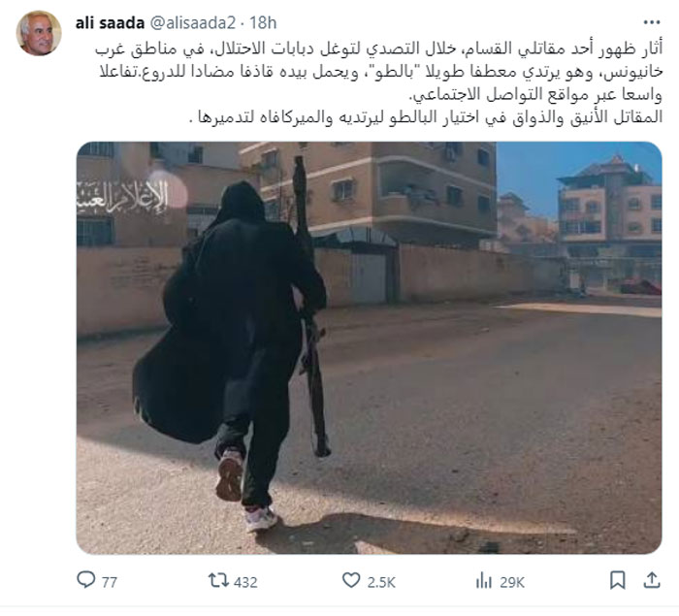Share the post via upload arrow icon
Viewport: 679px width, 616px height.
point(651,580)
